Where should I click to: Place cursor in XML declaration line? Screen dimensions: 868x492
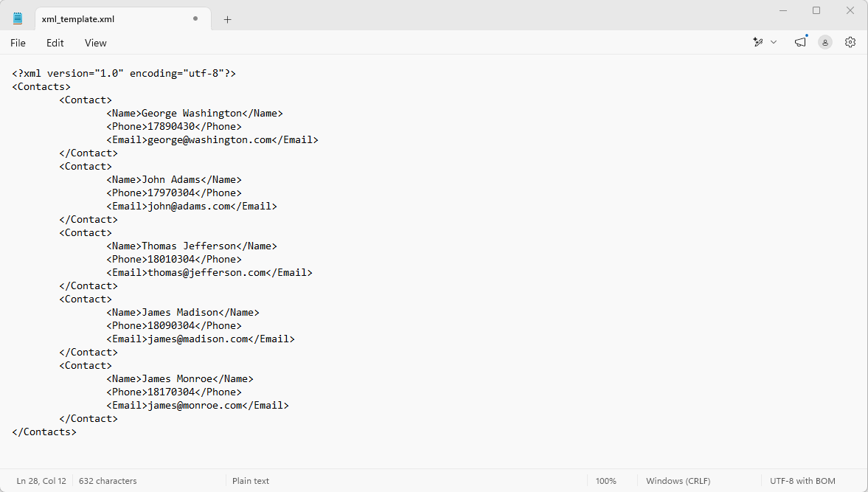tap(124, 73)
